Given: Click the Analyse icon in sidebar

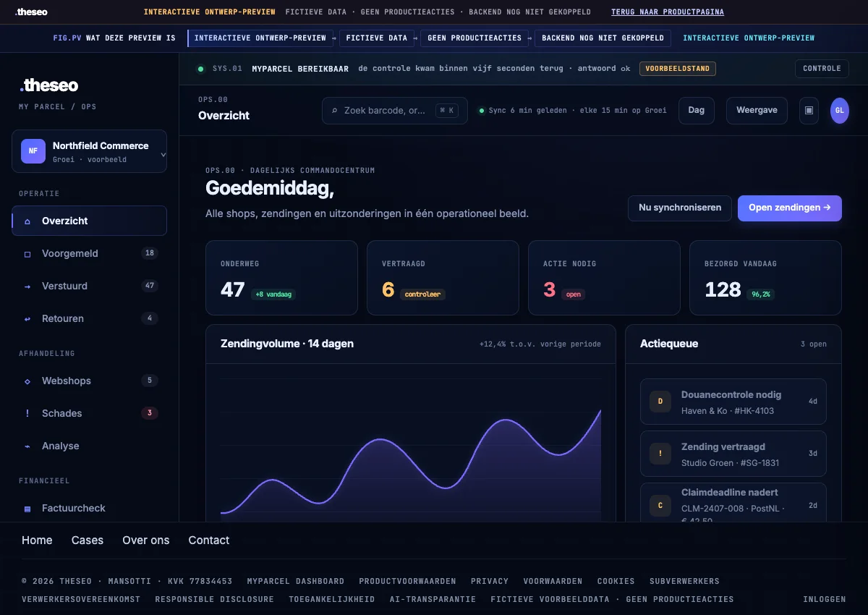Looking at the screenshot, I should pyautogui.click(x=27, y=446).
